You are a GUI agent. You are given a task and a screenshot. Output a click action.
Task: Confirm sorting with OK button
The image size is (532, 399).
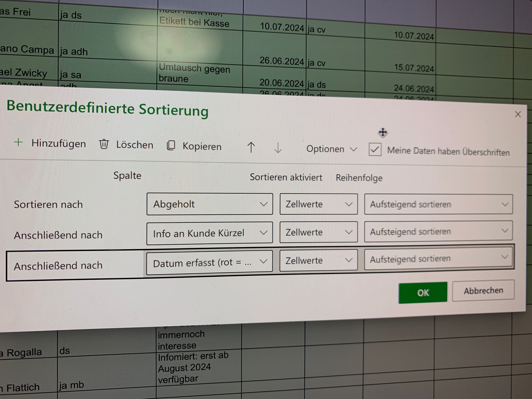[423, 293]
